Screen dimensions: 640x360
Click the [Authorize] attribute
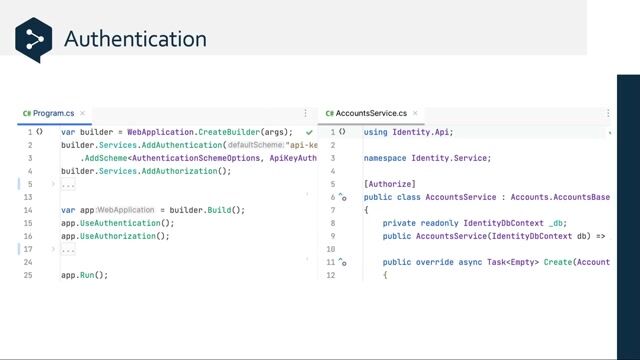pos(389,184)
